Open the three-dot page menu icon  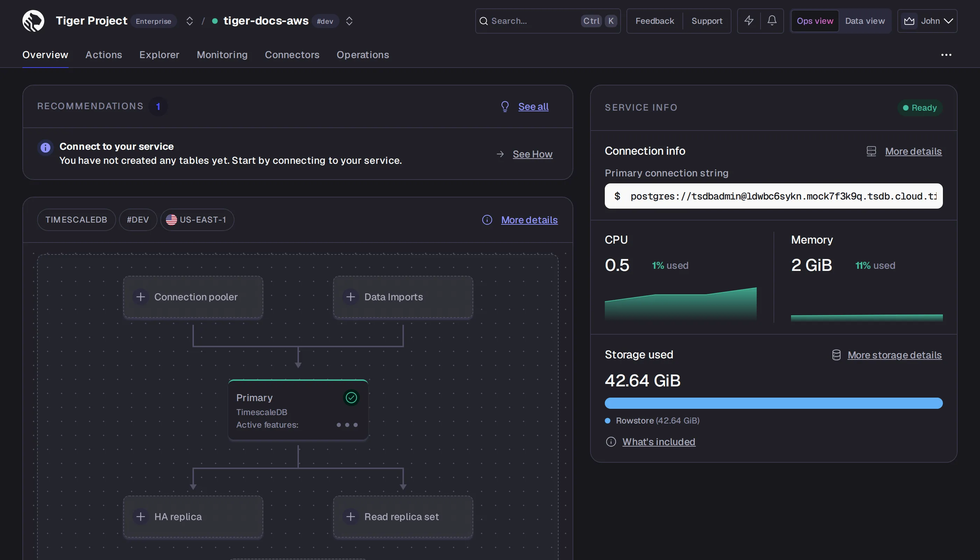tap(946, 55)
